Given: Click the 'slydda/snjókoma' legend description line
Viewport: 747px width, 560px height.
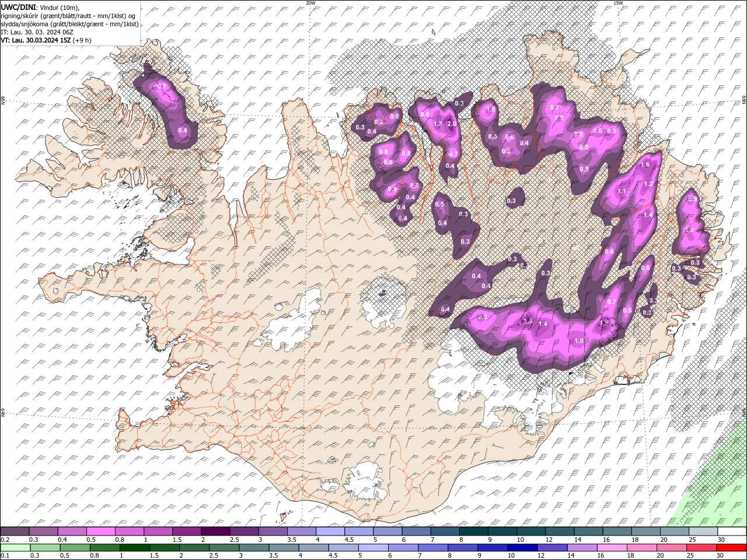Looking at the screenshot, I should tap(70, 24).
